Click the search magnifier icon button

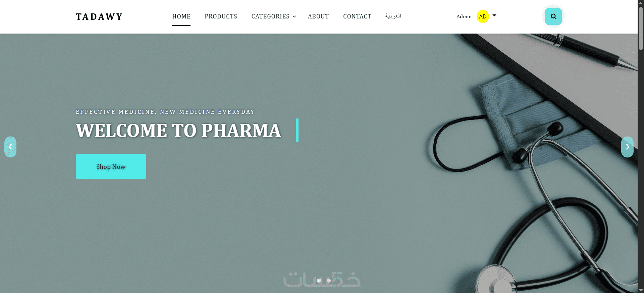tap(553, 16)
